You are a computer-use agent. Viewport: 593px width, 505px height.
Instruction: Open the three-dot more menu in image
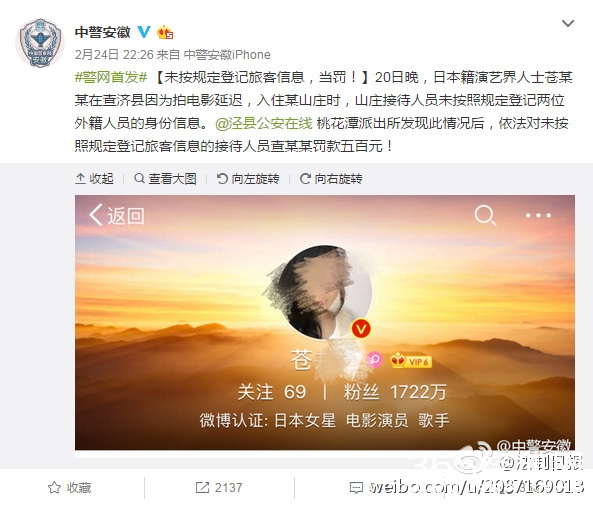538,216
